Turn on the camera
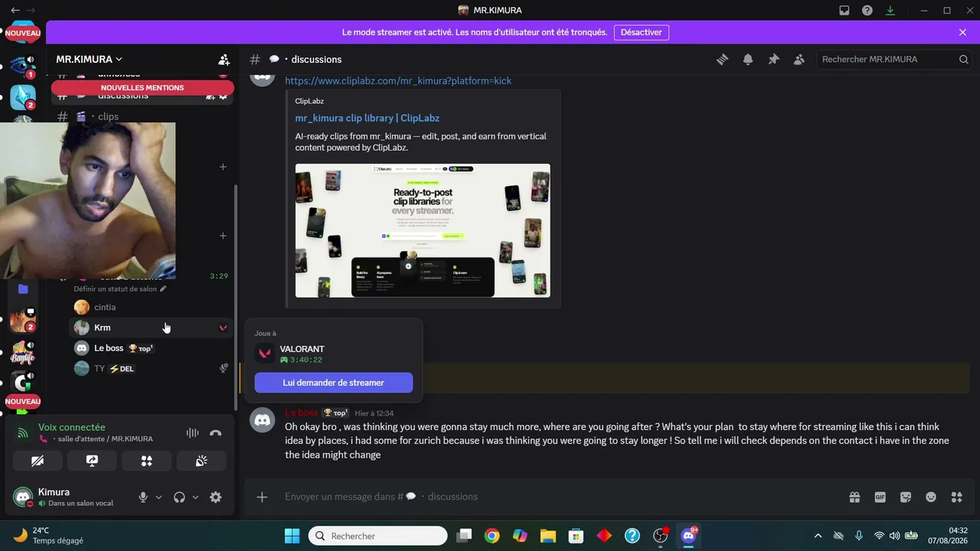The height and width of the screenshot is (551, 980). tap(38, 461)
